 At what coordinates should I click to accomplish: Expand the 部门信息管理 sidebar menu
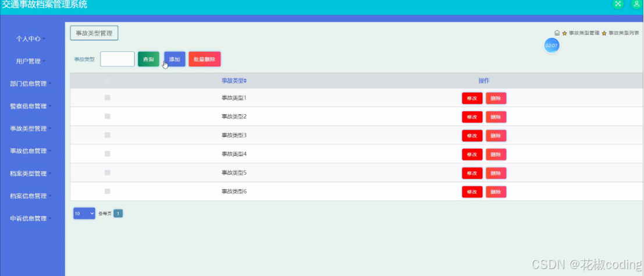pos(31,83)
